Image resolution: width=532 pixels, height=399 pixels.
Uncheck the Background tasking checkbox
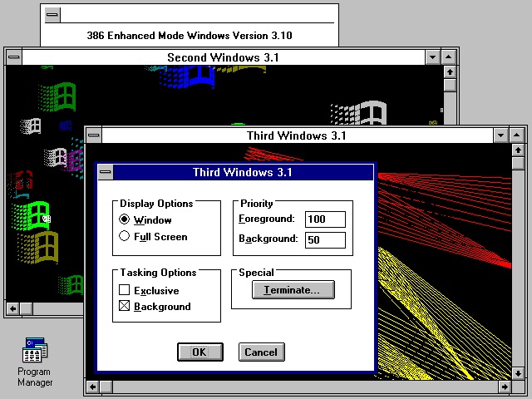(x=125, y=307)
